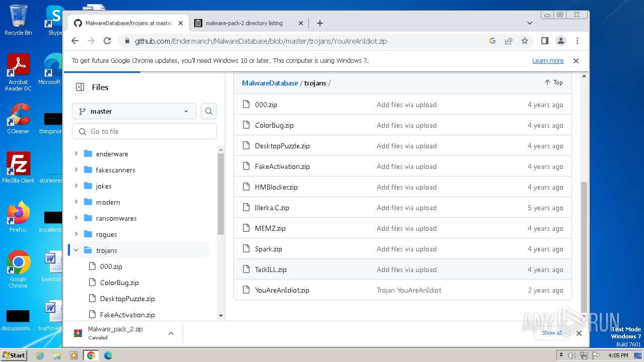
Task: Open Illerka.C.zip in the file list
Action: pos(272,208)
